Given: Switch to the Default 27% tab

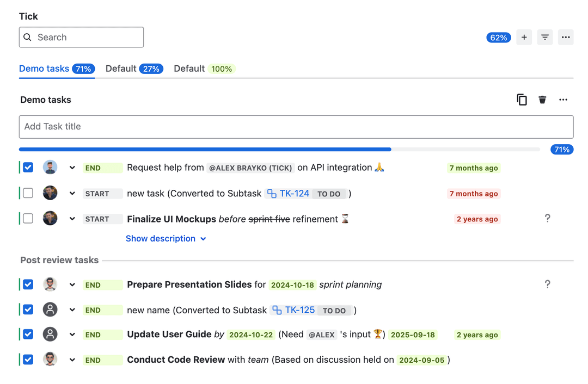Looking at the screenshot, I should coord(134,69).
